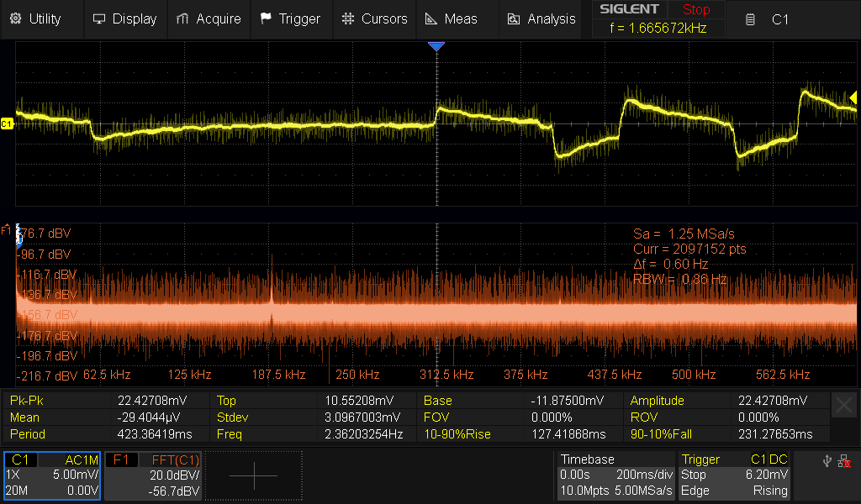Toggle the F1 FFT(C1) math box
Viewport: 861px width, 504px height.
tap(156, 475)
